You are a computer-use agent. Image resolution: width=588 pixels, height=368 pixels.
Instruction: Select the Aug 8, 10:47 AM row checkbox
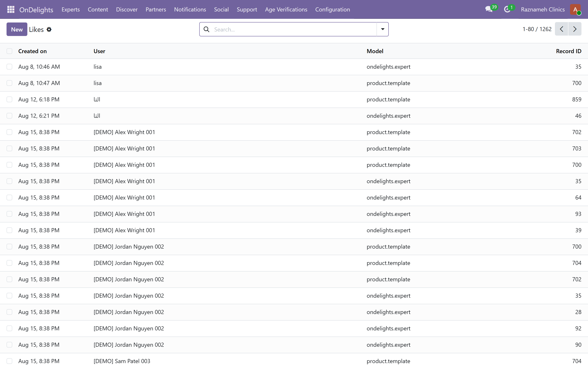[x=9, y=83]
